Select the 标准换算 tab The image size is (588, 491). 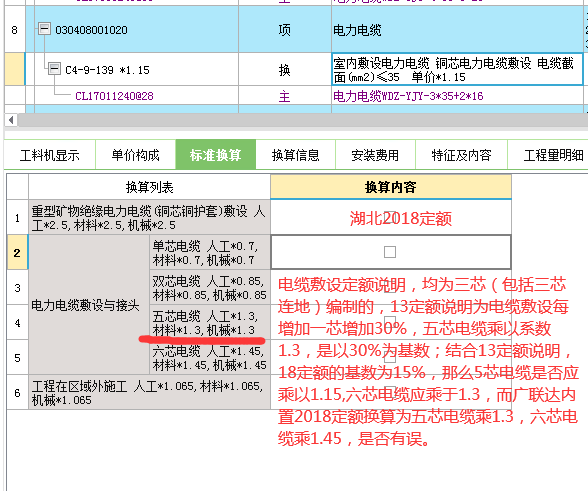click(x=216, y=155)
